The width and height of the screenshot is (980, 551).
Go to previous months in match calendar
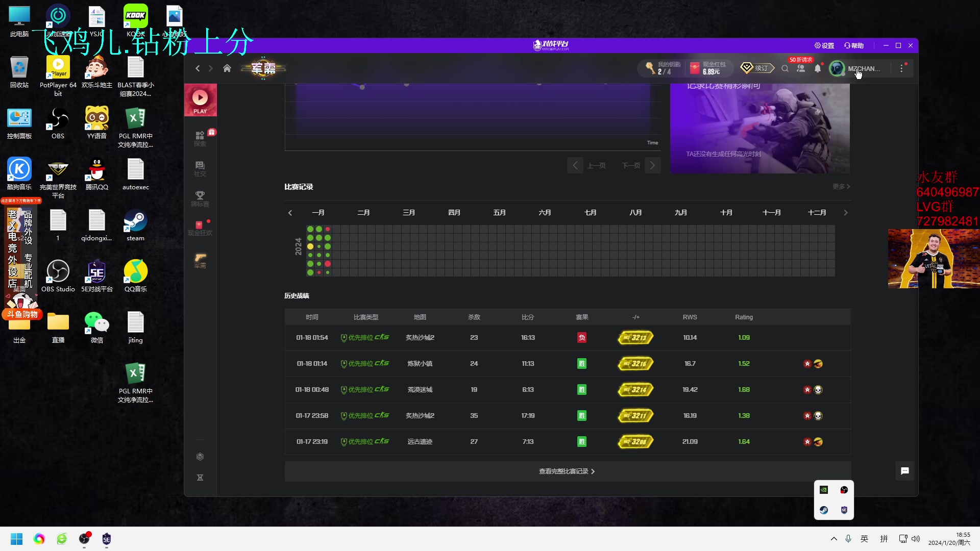(290, 213)
